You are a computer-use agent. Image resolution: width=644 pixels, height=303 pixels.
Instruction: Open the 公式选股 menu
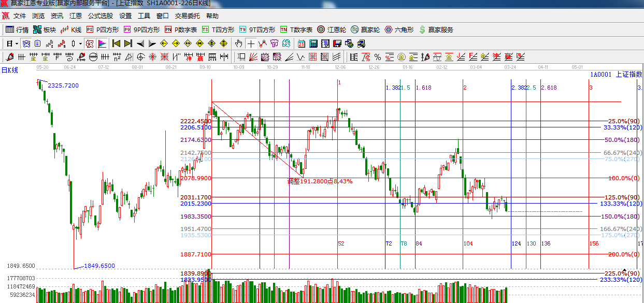click(x=100, y=16)
